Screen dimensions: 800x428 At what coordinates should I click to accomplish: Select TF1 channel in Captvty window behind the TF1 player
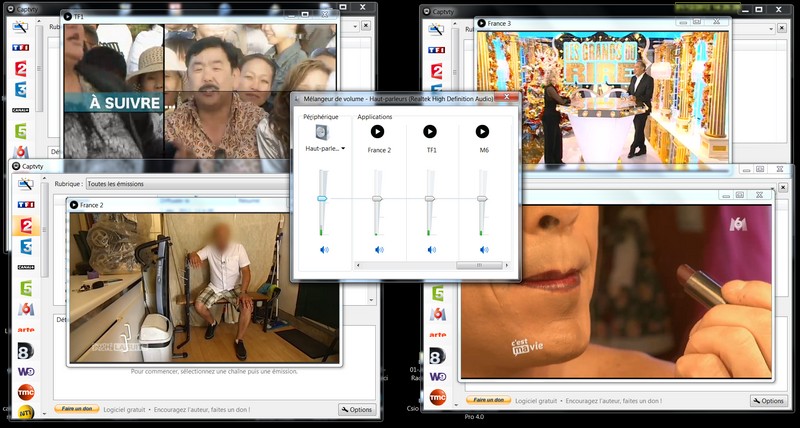coord(20,47)
